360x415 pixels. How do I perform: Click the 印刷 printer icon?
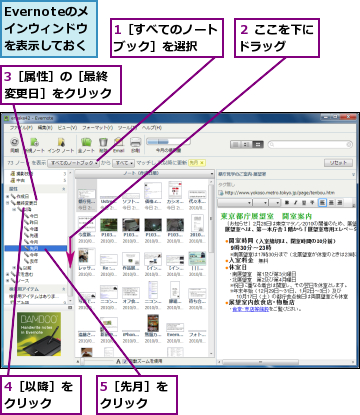pos(135,143)
